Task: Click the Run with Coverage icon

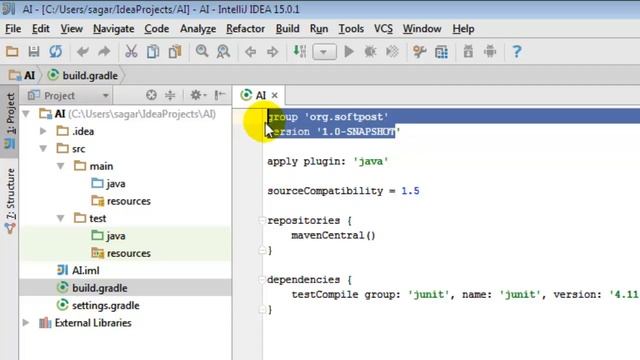Action: [x=392, y=52]
